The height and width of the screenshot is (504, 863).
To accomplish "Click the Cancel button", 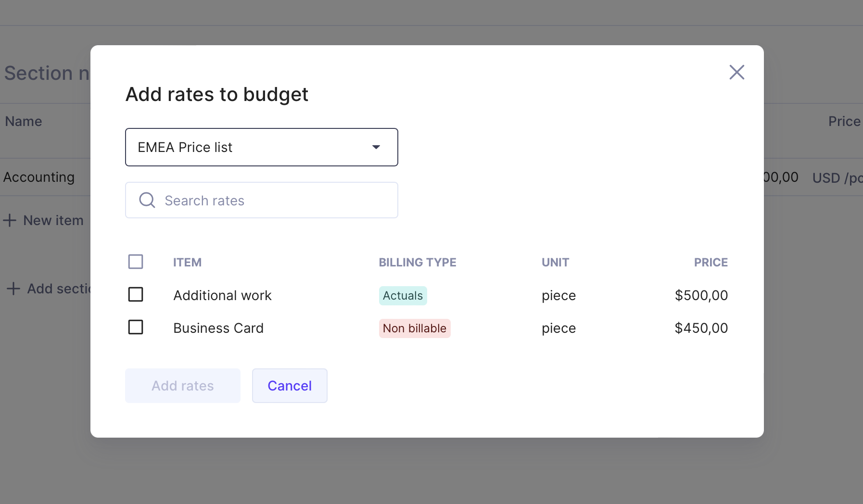I will click(290, 386).
